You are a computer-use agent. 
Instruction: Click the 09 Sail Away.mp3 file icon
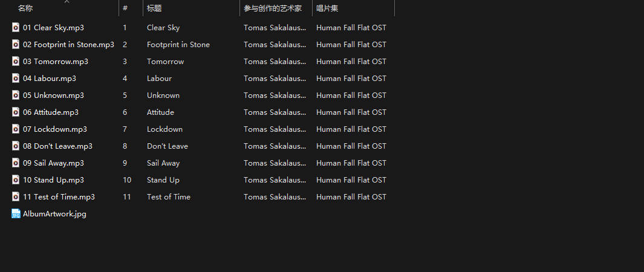click(16, 163)
